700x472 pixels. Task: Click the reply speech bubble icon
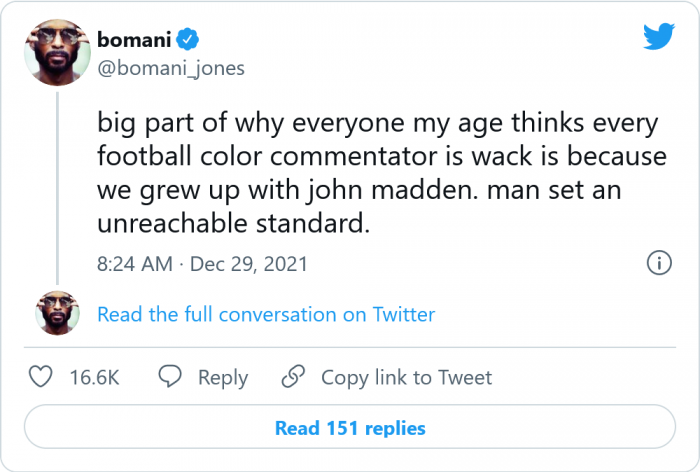tap(171, 377)
